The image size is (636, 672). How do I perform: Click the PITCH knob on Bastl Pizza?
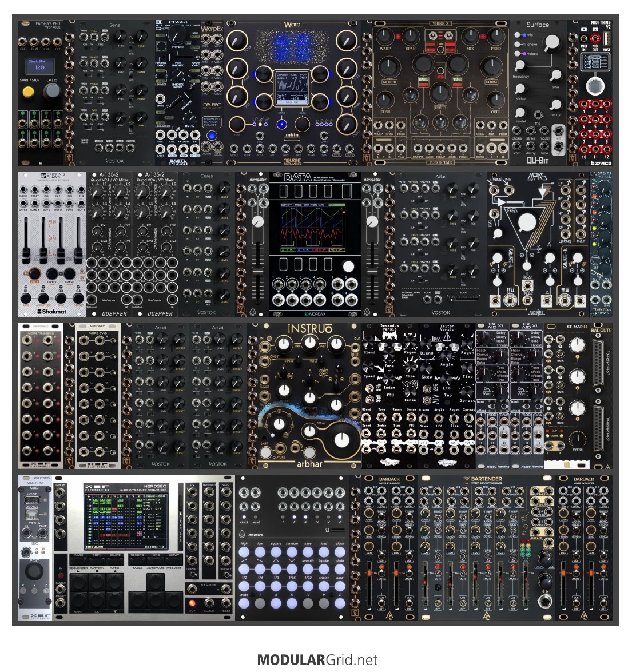[178, 34]
